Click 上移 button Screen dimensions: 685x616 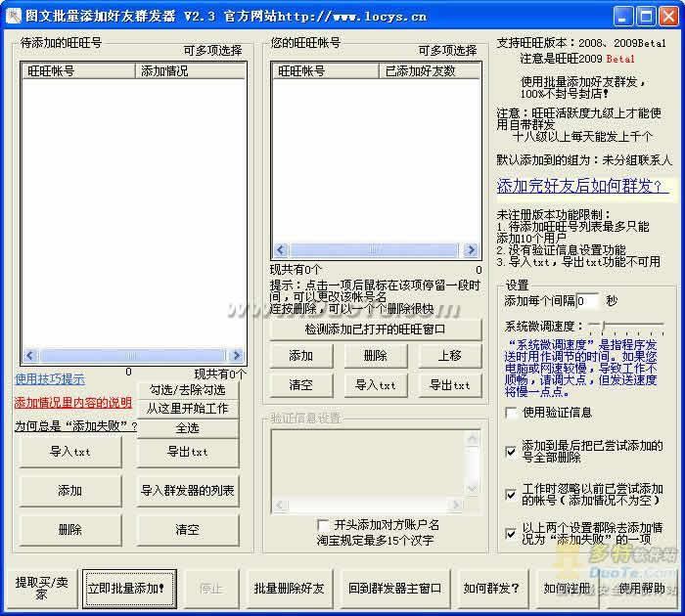click(x=449, y=356)
